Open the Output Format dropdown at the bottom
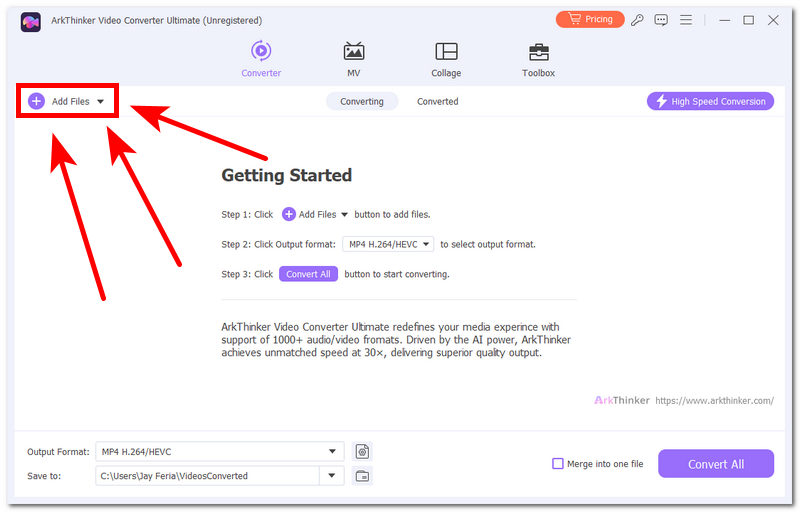 [220, 451]
